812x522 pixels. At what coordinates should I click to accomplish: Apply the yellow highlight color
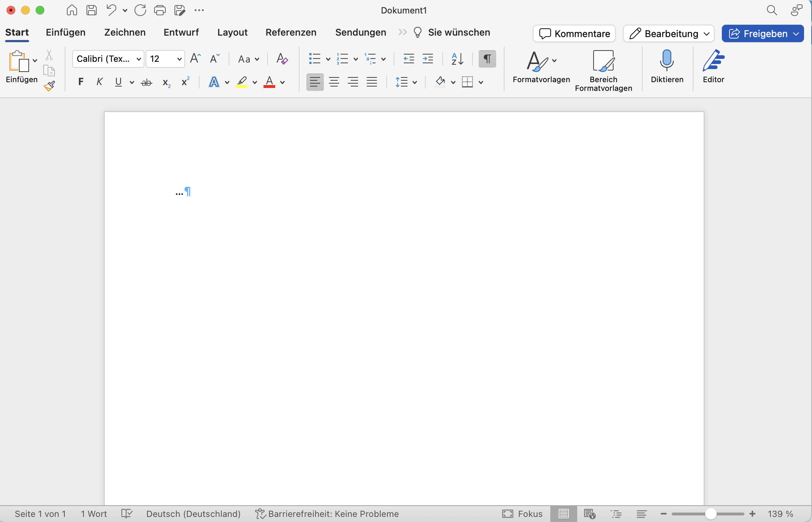242,82
